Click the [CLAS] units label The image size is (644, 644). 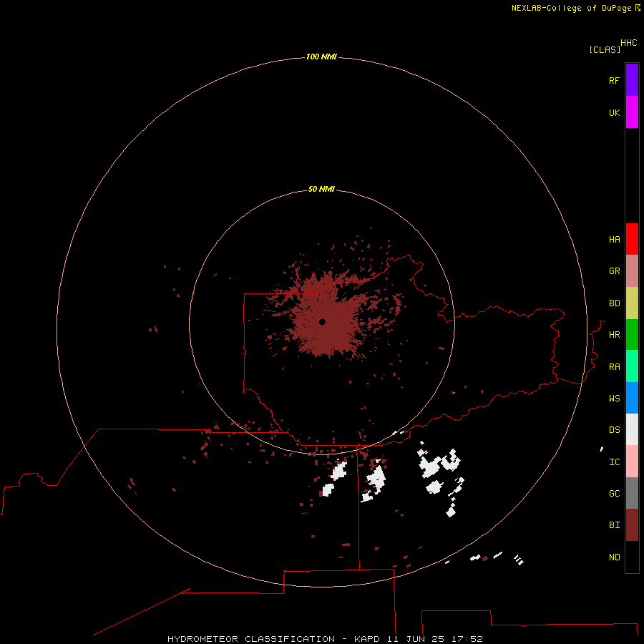(x=605, y=49)
